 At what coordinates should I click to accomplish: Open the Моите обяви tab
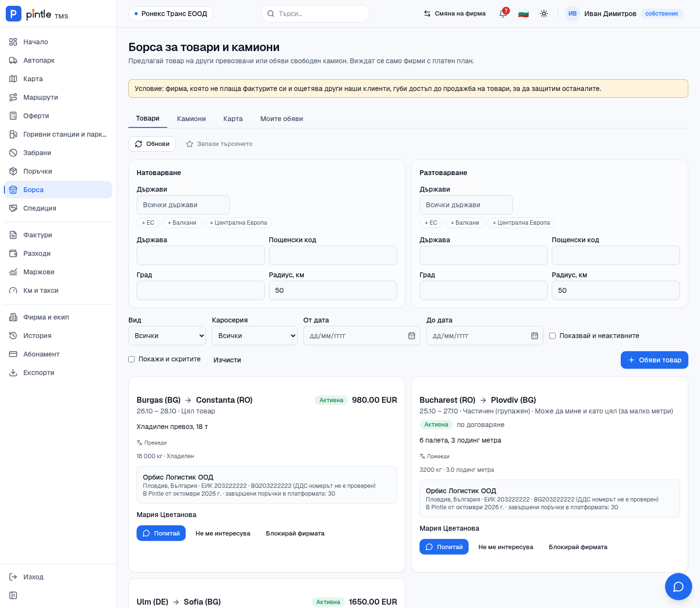tap(281, 119)
